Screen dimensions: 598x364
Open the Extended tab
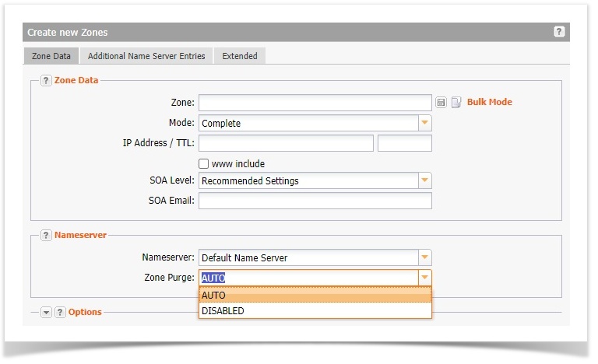pos(240,56)
